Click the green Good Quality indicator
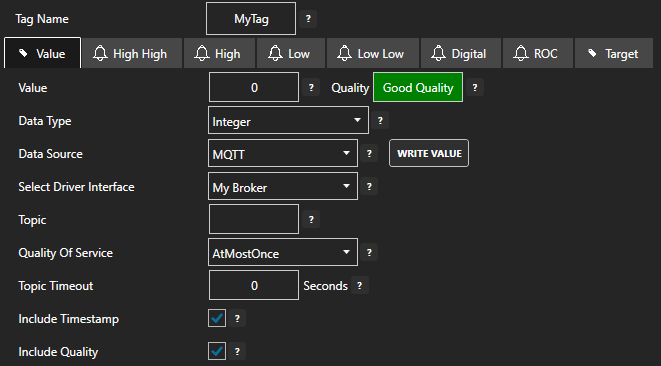 click(x=418, y=87)
